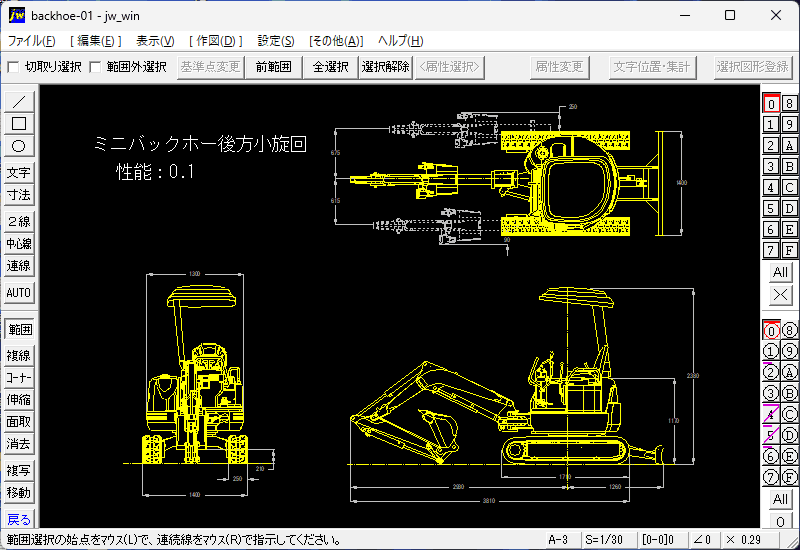
Task: Toggle square layer 8 button
Action: click(789, 104)
